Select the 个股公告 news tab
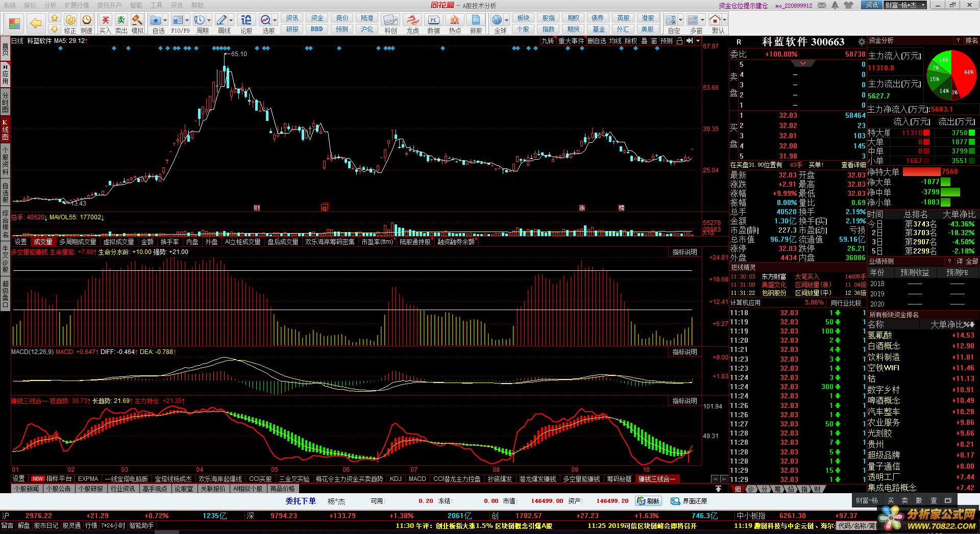 pos(59,489)
